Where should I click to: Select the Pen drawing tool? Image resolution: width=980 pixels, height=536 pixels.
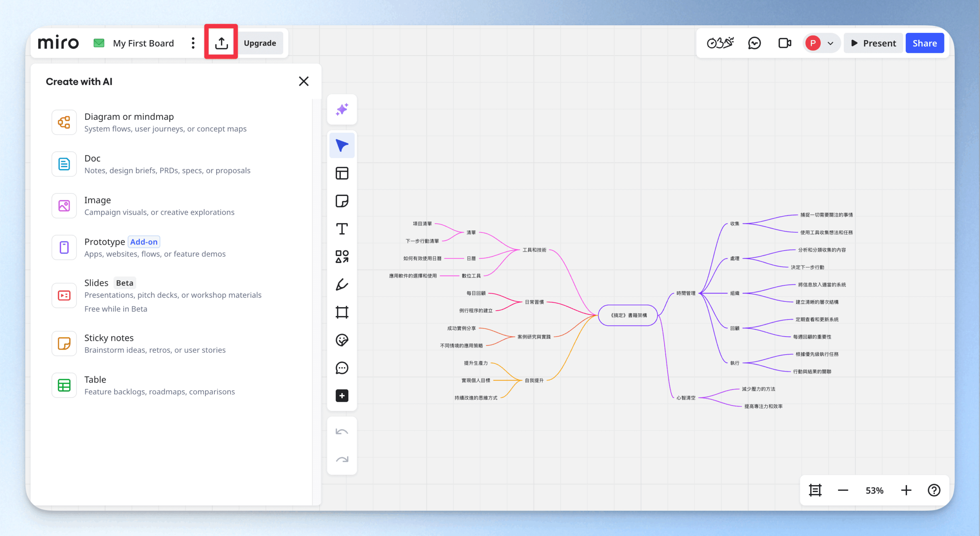pos(342,285)
